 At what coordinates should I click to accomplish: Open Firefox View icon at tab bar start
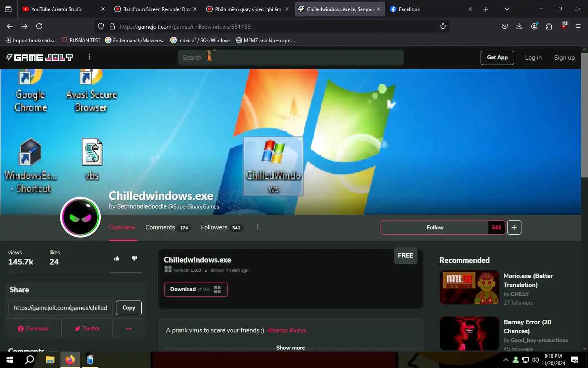click(8, 9)
